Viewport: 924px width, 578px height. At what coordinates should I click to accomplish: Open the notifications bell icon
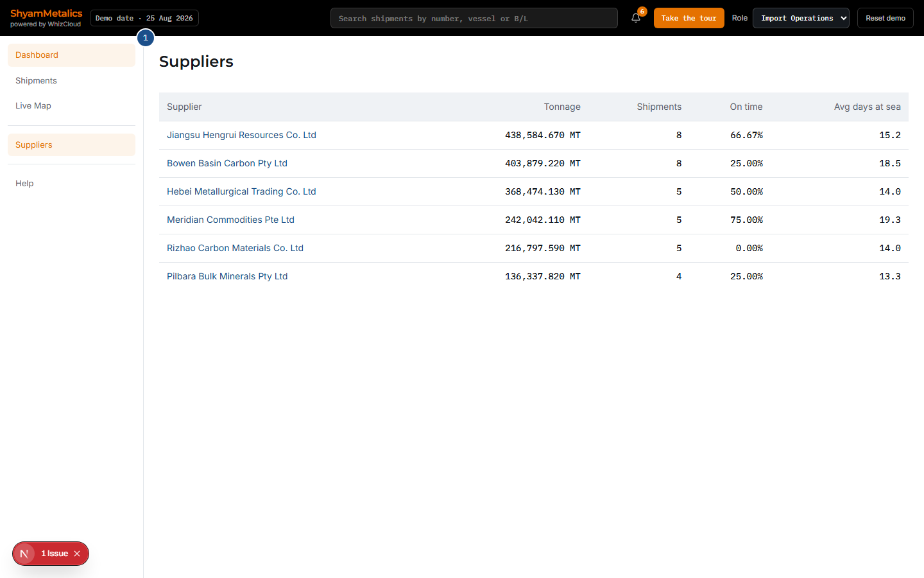pyautogui.click(x=636, y=18)
